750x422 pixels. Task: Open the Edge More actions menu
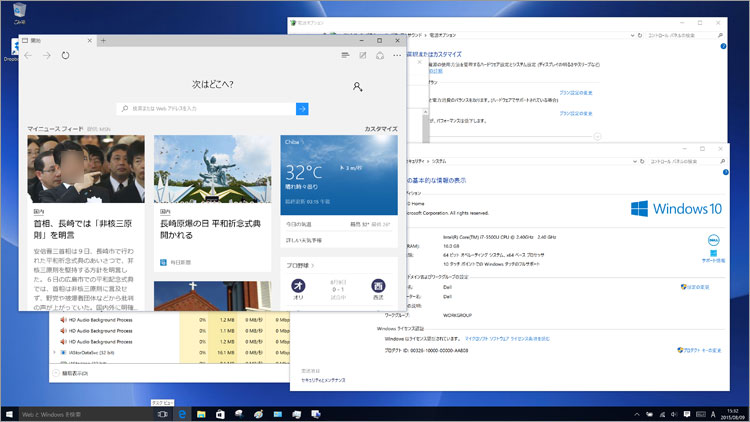point(397,56)
